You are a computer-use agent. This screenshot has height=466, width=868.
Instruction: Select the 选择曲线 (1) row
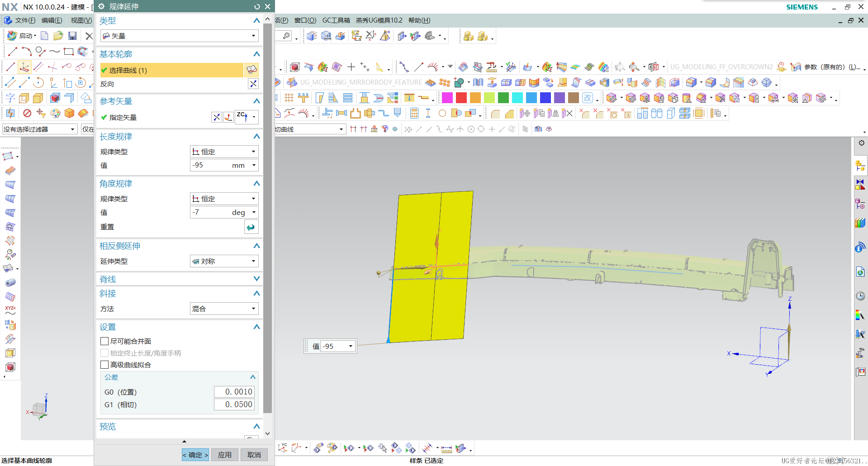(x=172, y=70)
